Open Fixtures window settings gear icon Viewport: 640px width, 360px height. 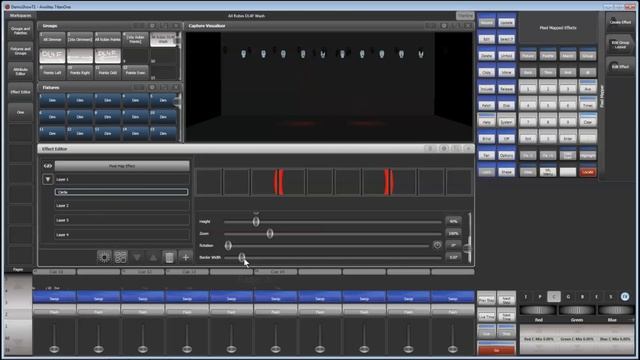pyautogui.click(x=152, y=87)
